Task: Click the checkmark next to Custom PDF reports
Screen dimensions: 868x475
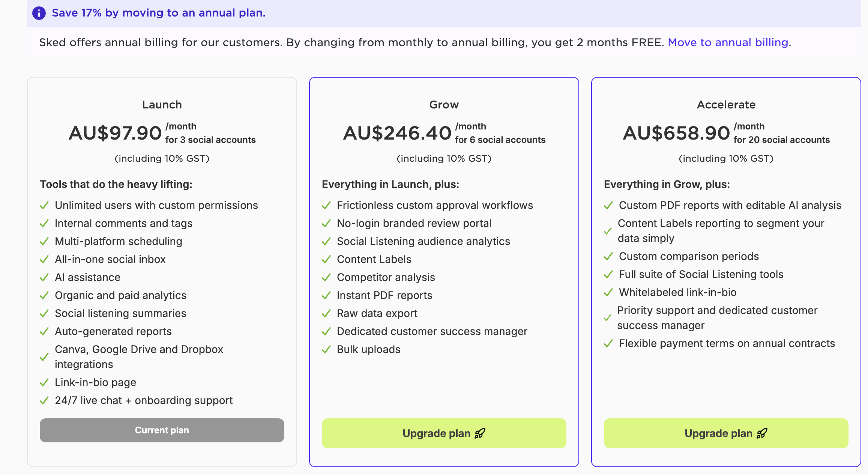Action: [608, 206]
